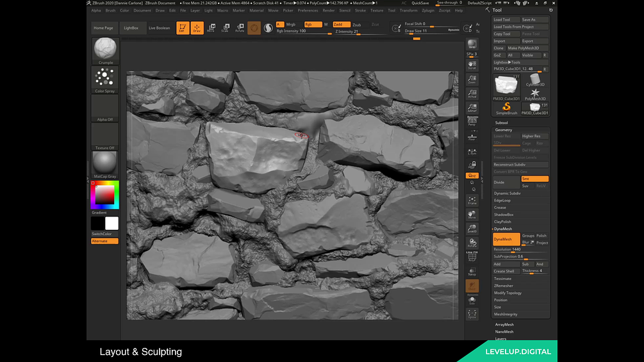This screenshot has width=644, height=362.
Task: Open the Render menu
Action: [x=329, y=11]
